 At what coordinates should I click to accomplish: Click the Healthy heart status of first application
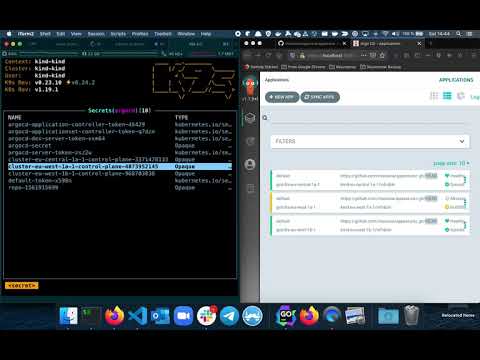point(447,176)
